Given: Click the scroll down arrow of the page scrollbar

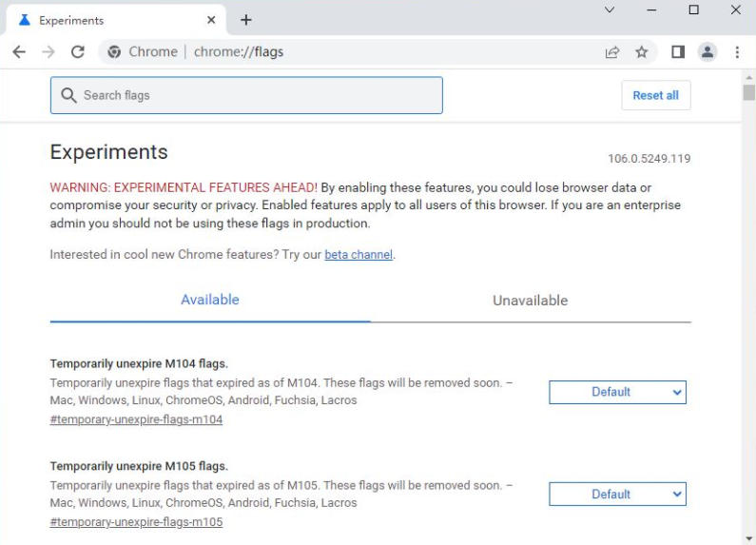Looking at the screenshot, I should (748, 537).
